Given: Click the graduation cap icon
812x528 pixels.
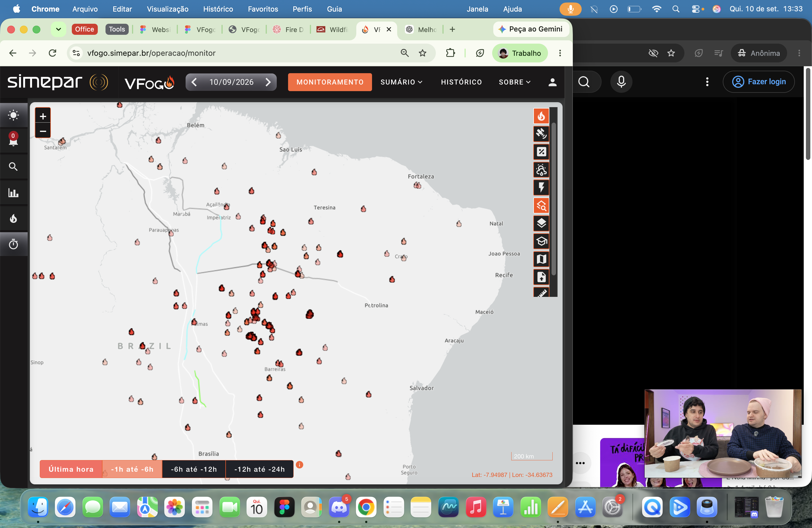Looking at the screenshot, I should 541,241.
